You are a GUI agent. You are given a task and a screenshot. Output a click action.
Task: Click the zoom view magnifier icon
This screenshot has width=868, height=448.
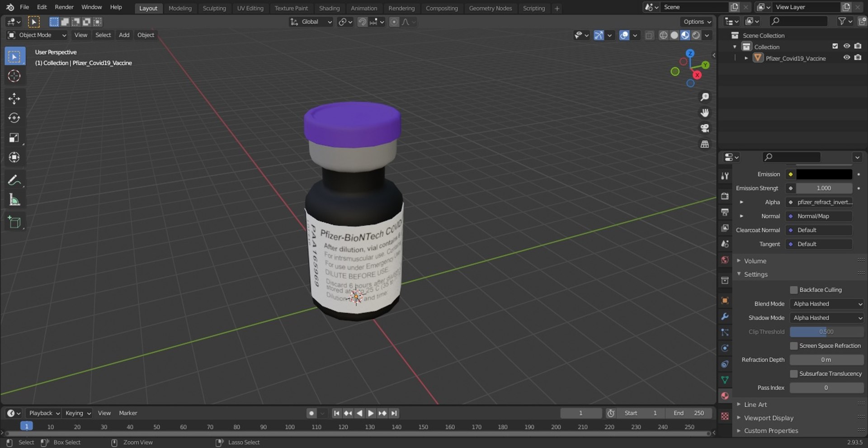coord(704,97)
